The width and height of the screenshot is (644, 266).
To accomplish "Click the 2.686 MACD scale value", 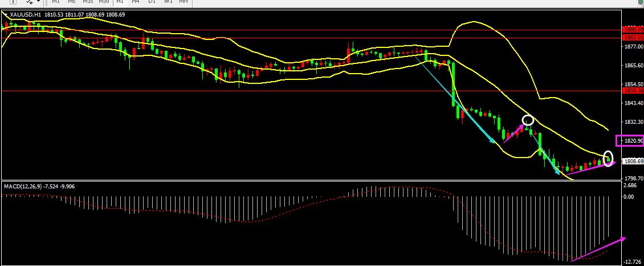I will tap(630, 186).
